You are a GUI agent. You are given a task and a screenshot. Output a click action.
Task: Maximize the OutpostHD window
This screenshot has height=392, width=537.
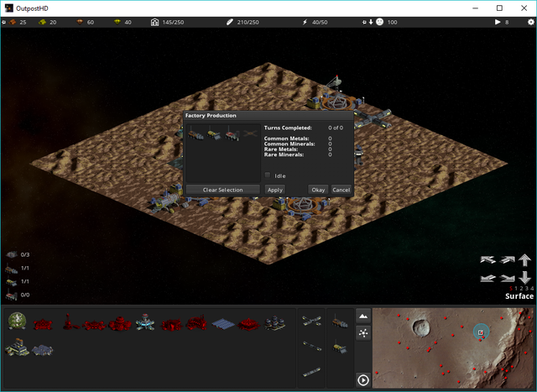tap(499, 8)
